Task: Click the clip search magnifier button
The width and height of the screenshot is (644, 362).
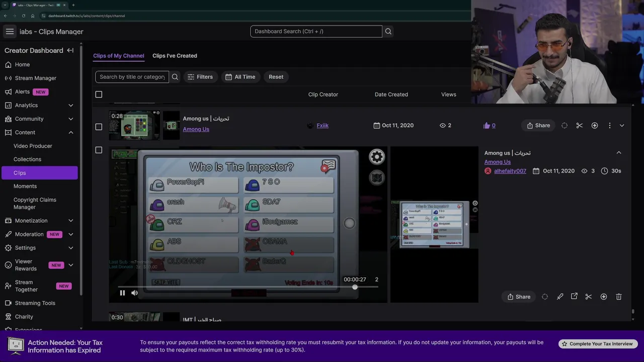Action: (175, 77)
